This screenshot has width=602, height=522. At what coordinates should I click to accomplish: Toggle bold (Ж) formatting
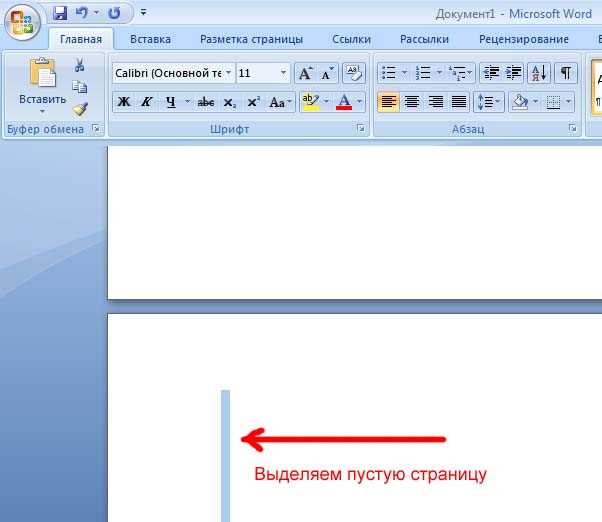pos(124,102)
